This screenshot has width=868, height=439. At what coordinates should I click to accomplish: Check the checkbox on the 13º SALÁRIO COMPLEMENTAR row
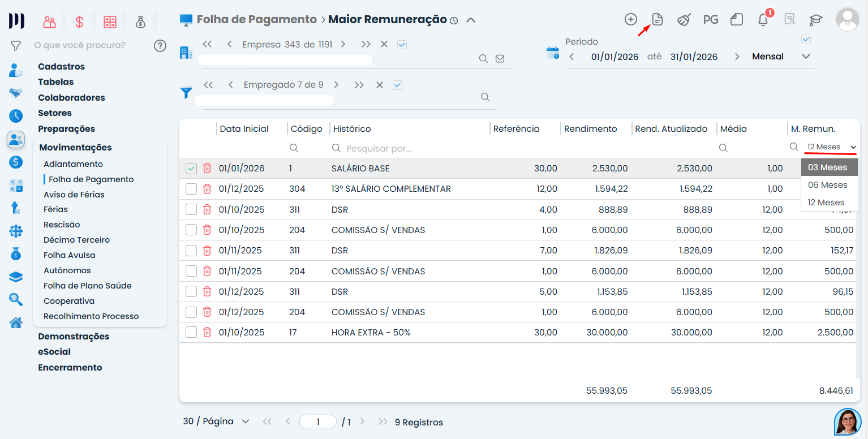tap(191, 188)
